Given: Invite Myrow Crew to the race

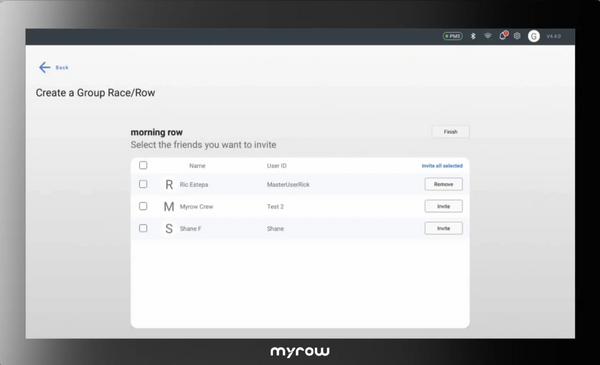Looking at the screenshot, I should (x=443, y=206).
